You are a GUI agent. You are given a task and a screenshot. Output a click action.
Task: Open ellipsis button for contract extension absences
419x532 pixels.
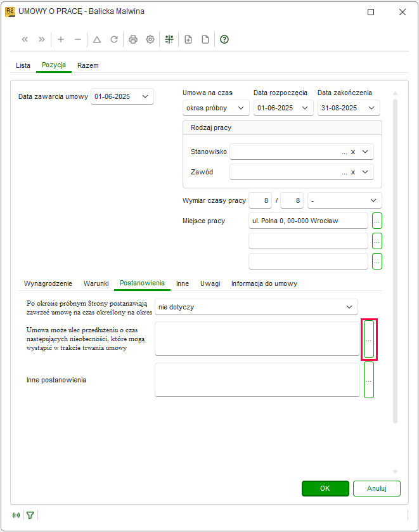pyautogui.click(x=369, y=339)
